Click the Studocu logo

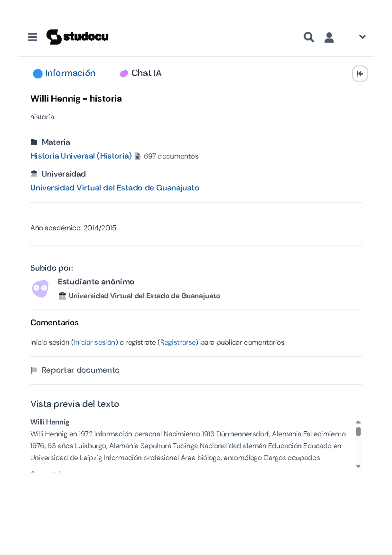pos(77,37)
